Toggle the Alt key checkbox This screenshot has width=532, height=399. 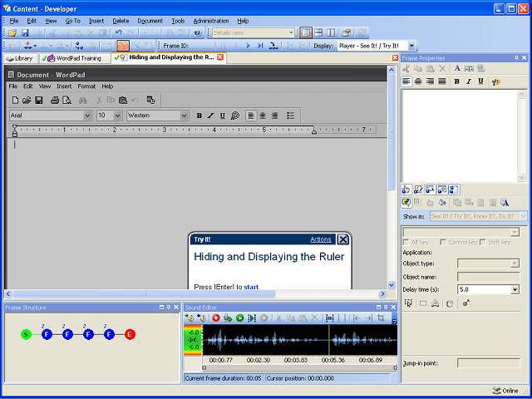(x=406, y=242)
